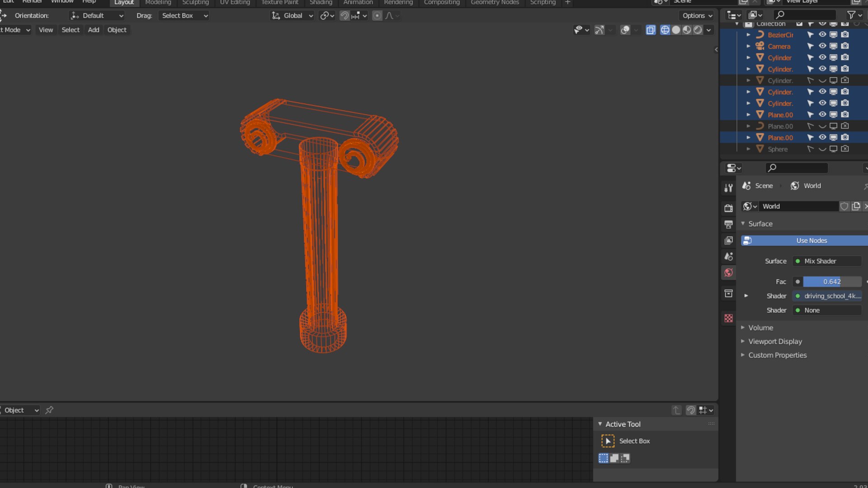Screen dimensions: 868x488
Task: Open the Scene properties tab
Action: [728, 257]
